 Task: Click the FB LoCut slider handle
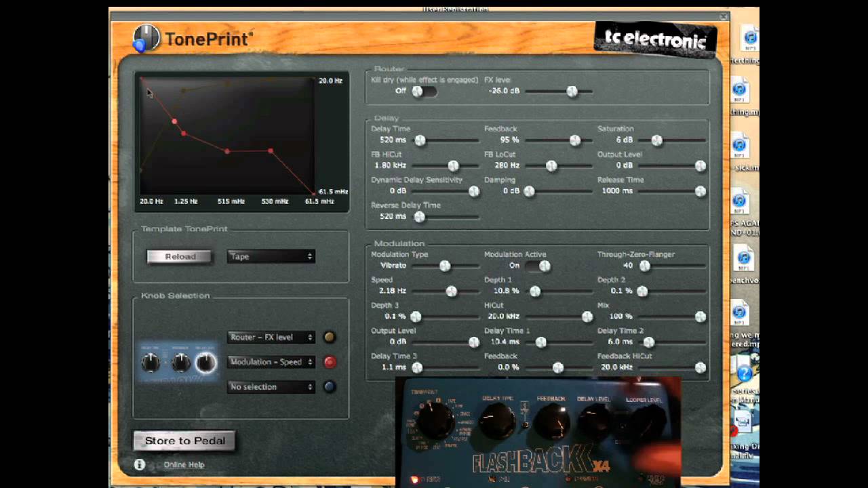coord(551,165)
